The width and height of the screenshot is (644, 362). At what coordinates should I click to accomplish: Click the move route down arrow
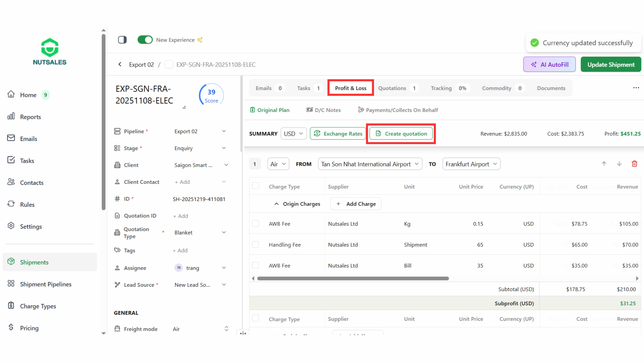619,164
